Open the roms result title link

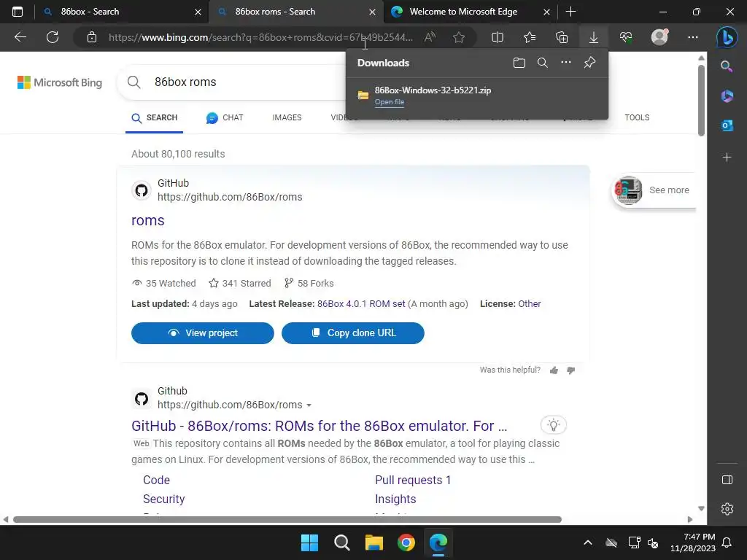[x=147, y=220]
